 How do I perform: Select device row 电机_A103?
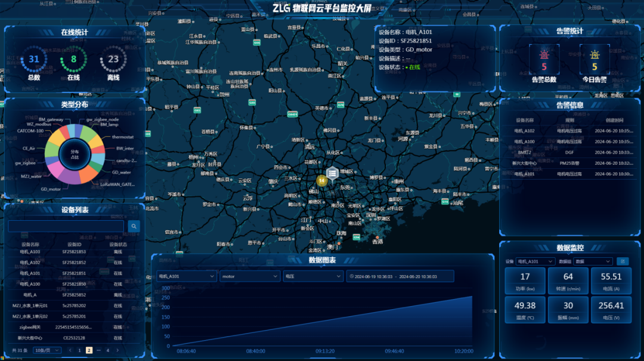pos(74,252)
